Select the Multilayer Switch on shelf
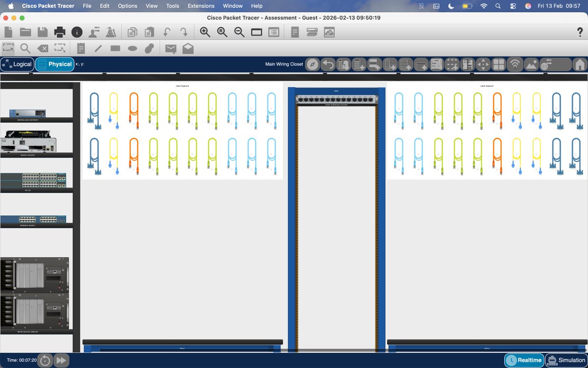588x368 pixels. click(33, 219)
